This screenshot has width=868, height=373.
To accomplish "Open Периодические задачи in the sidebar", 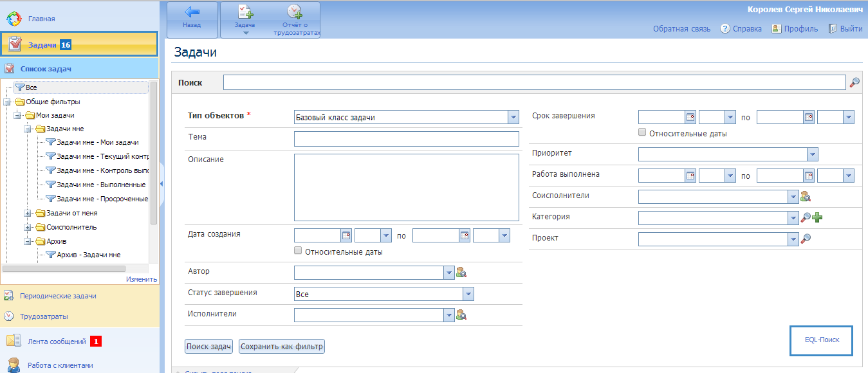I will click(x=58, y=296).
